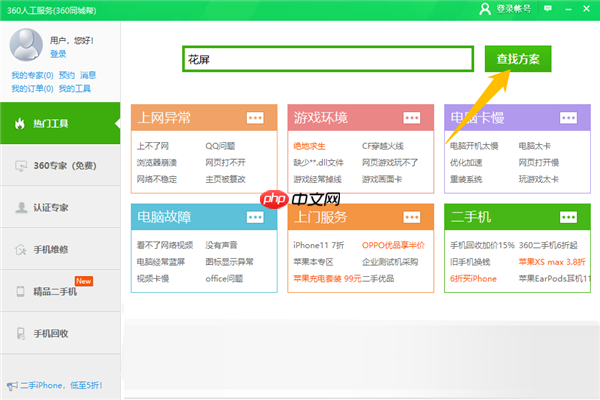Select 重装系统 item
The width and height of the screenshot is (600, 400).
pos(466,179)
